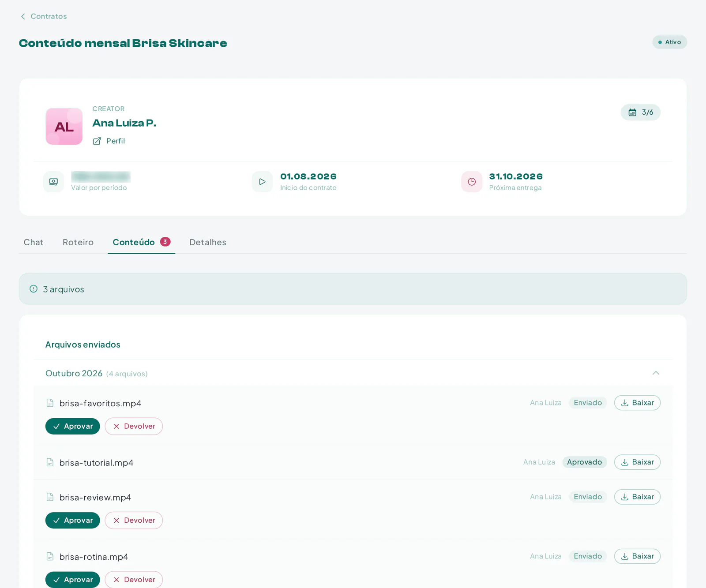Switch to the Chat tab

[x=34, y=242]
